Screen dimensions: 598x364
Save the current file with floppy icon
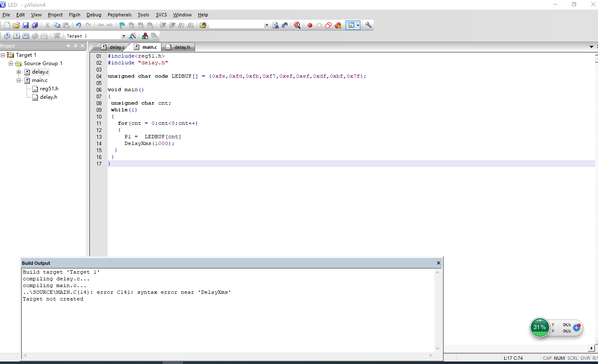tap(26, 25)
